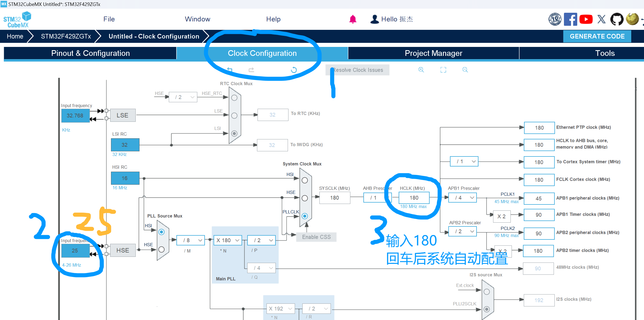
Task: Click the APB1 peripheral clocks value 45
Action: pos(539,199)
